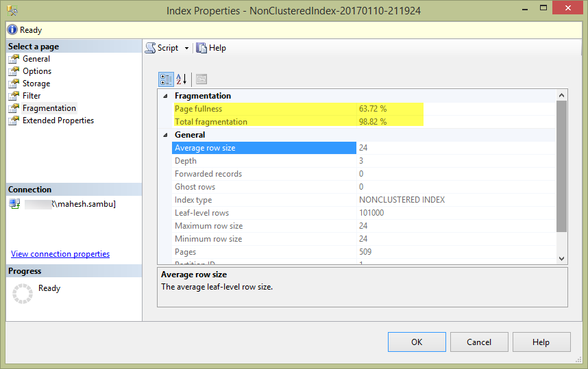Select the Total fragmentation row
The image size is (588, 369).
pyautogui.click(x=364, y=122)
